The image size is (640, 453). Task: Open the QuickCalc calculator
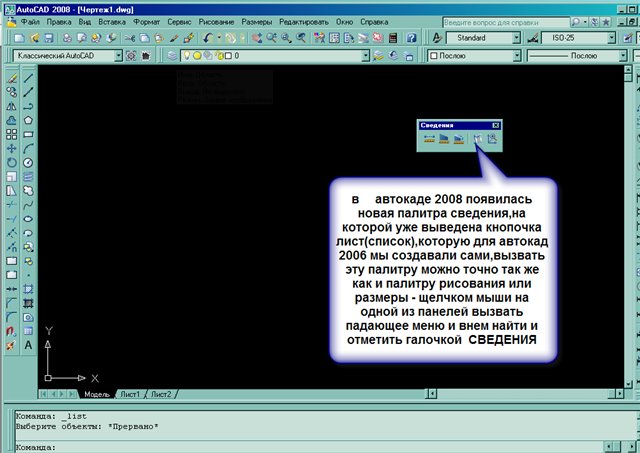click(x=393, y=38)
